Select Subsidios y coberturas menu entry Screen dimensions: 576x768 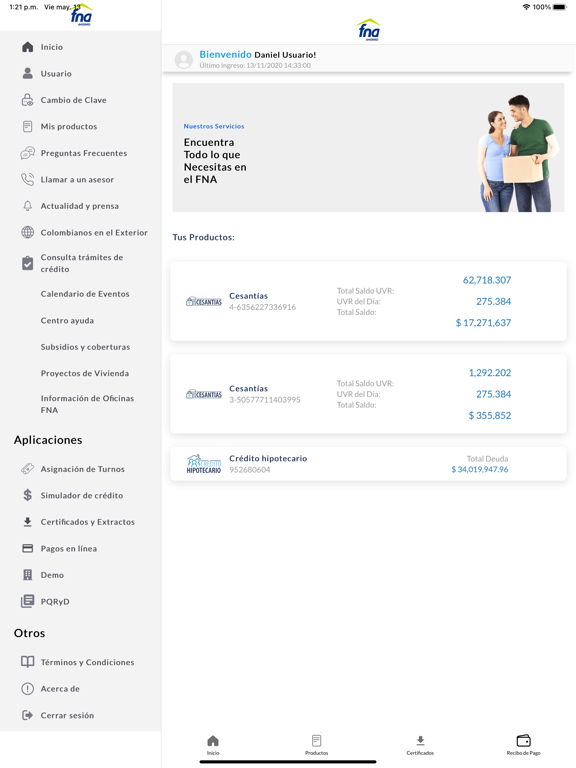pyautogui.click(x=85, y=347)
